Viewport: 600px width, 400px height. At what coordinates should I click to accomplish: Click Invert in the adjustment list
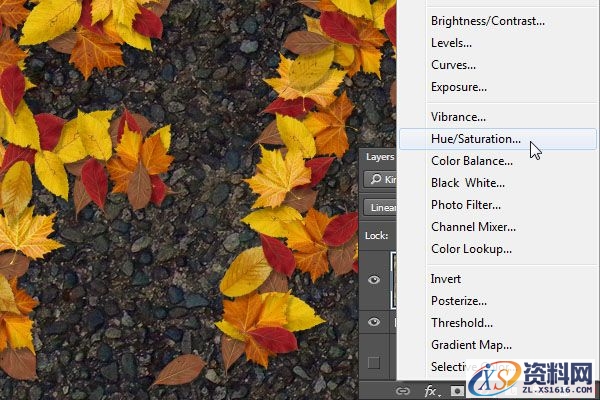446,279
